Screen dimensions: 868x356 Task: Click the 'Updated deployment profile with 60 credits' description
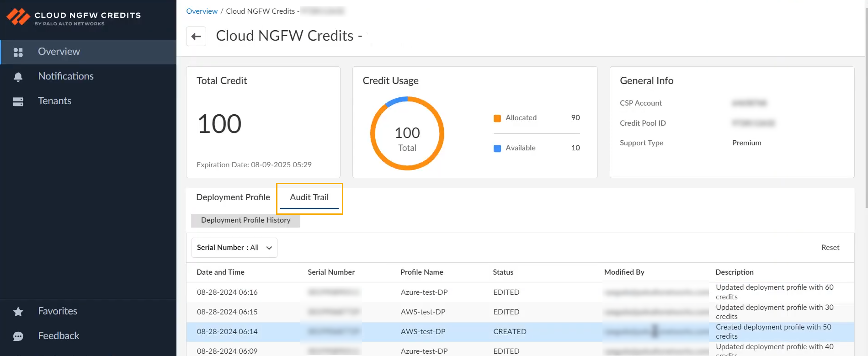(x=775, y=292)
